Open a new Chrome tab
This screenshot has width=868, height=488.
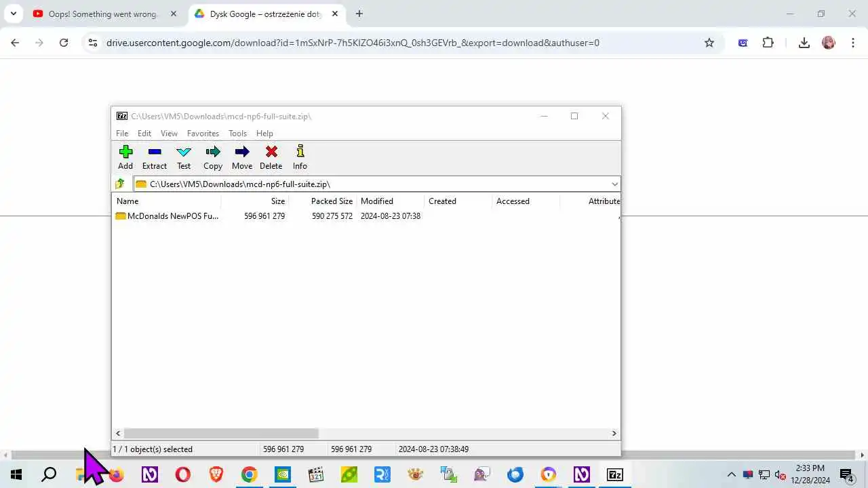(359, 14)
